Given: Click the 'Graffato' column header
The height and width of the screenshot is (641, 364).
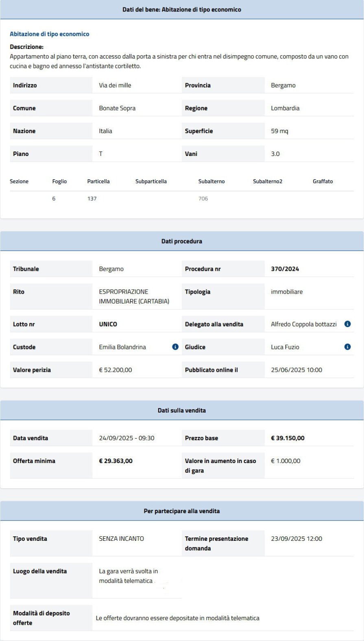Looking at the screenshot, I should point(323,182).
